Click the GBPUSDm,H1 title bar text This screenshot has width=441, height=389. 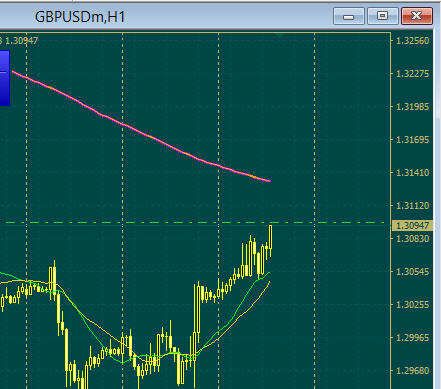tap(80, 17)
